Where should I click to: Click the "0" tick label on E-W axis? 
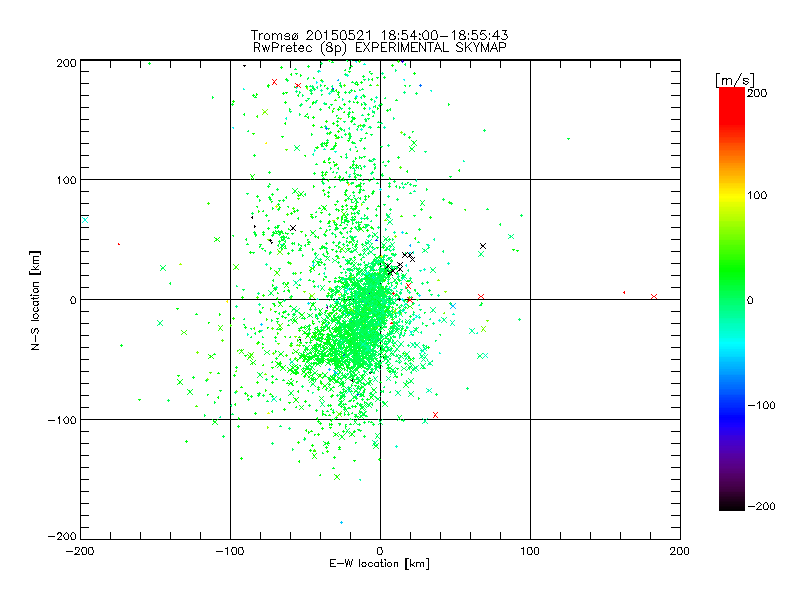pyautogui.click(x=380, y=552)
